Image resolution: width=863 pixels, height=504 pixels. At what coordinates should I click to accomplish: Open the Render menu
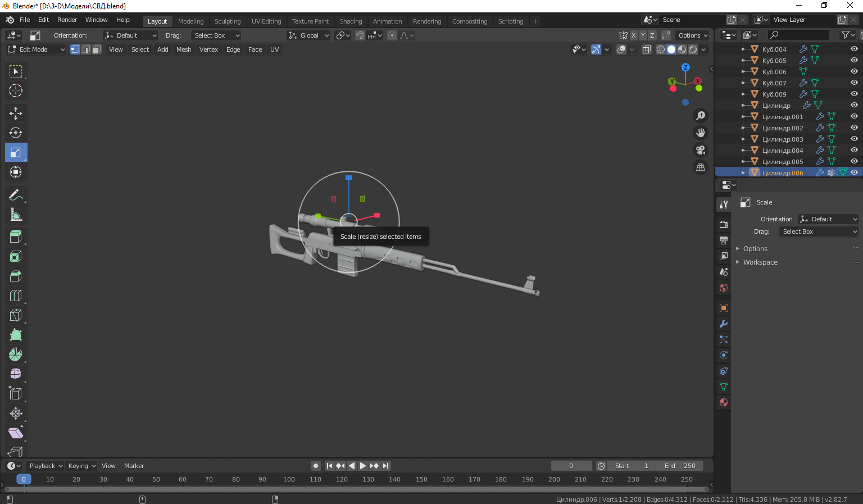tap(67, 20)
